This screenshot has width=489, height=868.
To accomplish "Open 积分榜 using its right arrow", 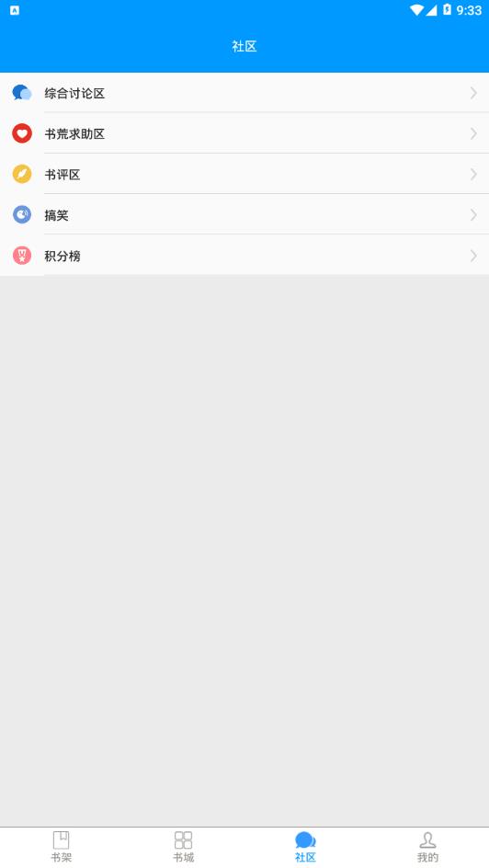I will pyautogui.click(x=473, y=256).
